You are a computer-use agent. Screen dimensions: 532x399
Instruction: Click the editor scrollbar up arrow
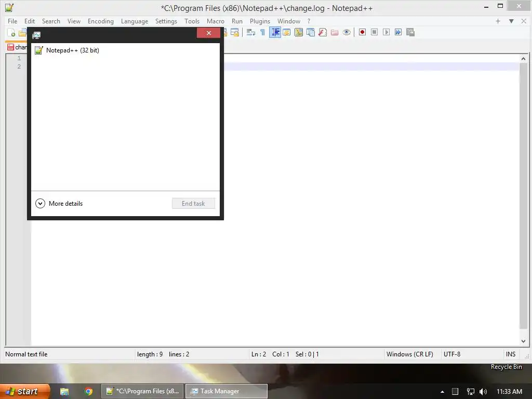point(523,59)
